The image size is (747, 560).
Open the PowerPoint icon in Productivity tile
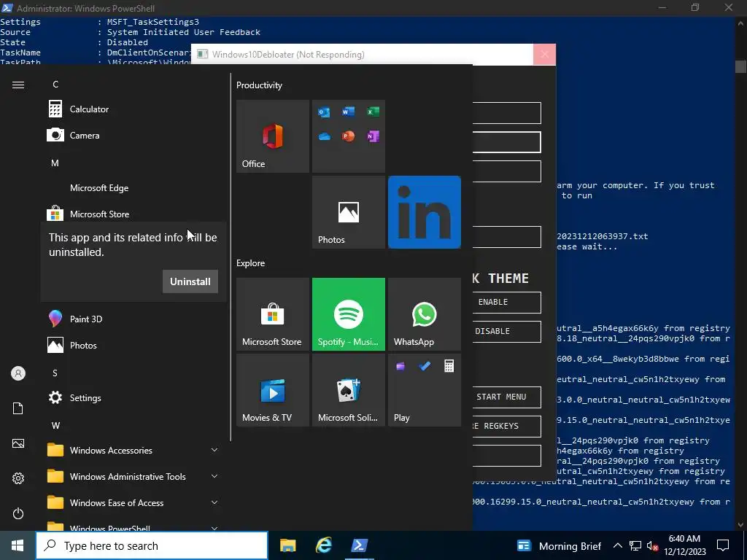coord(348,136)
